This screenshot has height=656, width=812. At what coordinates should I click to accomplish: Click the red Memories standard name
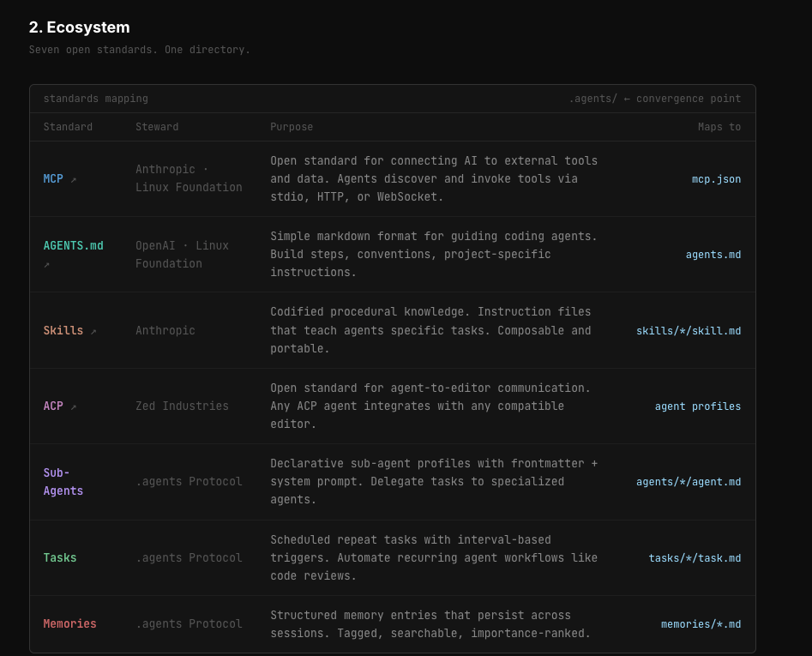(x=69, y=624)
